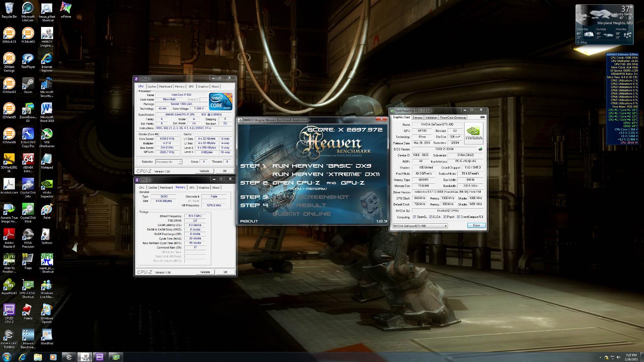Open Acronis True Image desktop shortcut
This screenshot has height=362, width=644.
[9, 213]
